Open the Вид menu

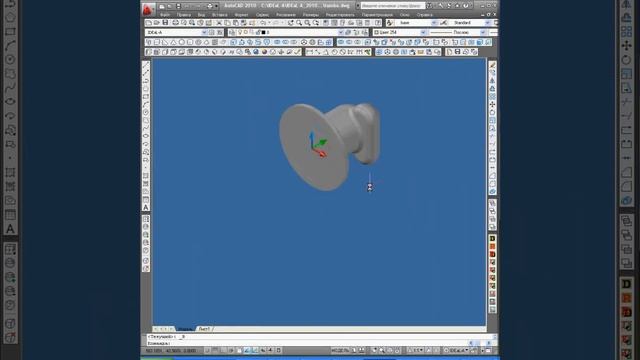(201, 15)
